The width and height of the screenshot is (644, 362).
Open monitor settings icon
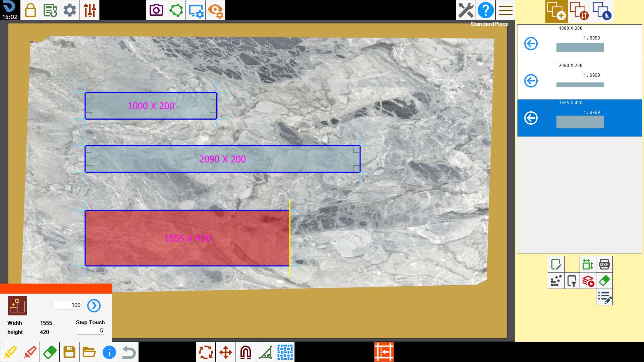pyautogui.click(x=196, y=10)
